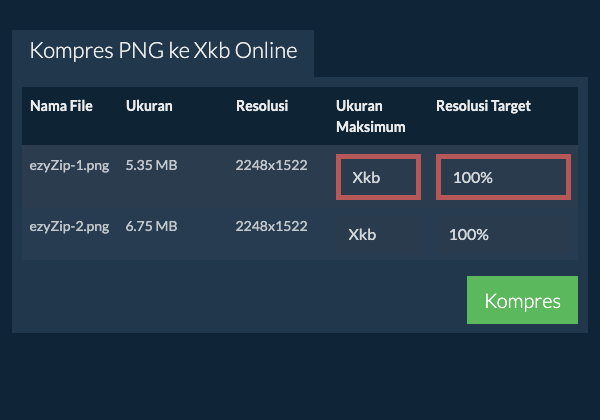This screenshot has width=600, height=420.
Task: Click the dark page background below the panel
Action: (300, 380)
